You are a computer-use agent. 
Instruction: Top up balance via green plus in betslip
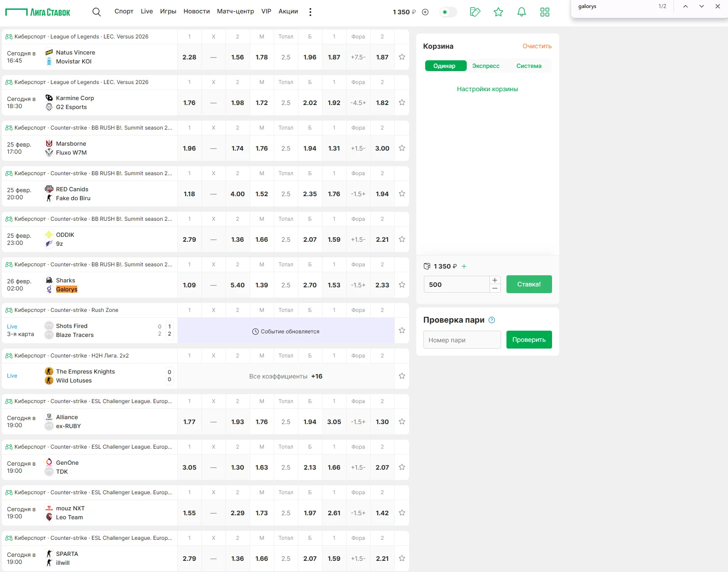(x=464, y=266)
